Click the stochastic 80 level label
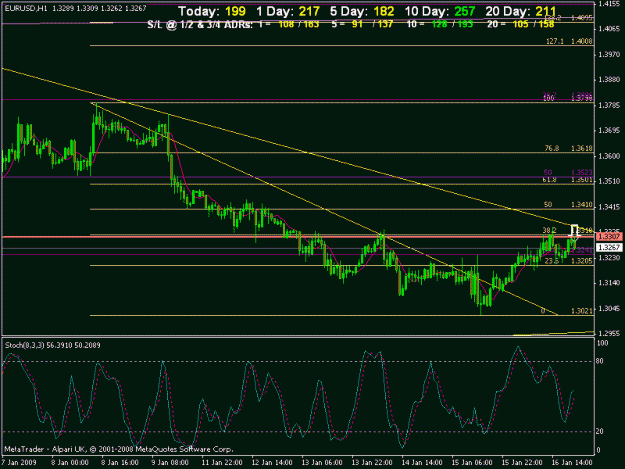Screen dimensions: 625x469 click(599, 361)
